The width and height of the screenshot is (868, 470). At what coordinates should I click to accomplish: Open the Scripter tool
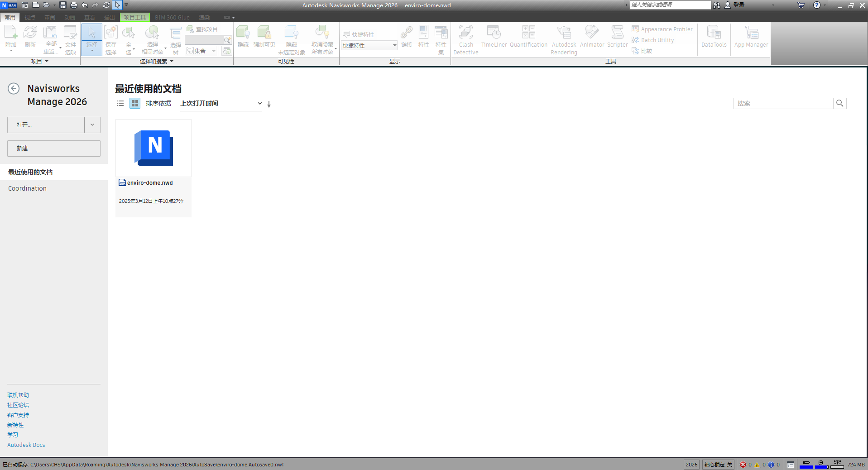(x=618, y=36)
